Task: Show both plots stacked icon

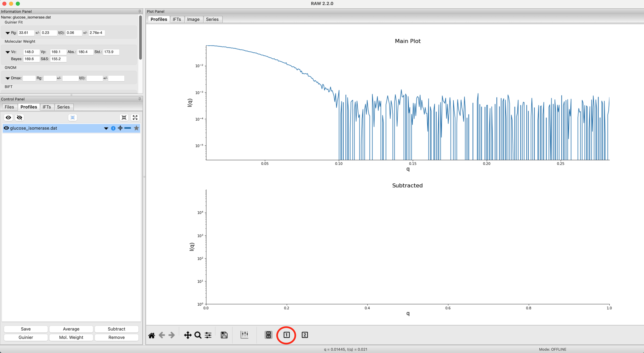Action: (x=268, y=335)
